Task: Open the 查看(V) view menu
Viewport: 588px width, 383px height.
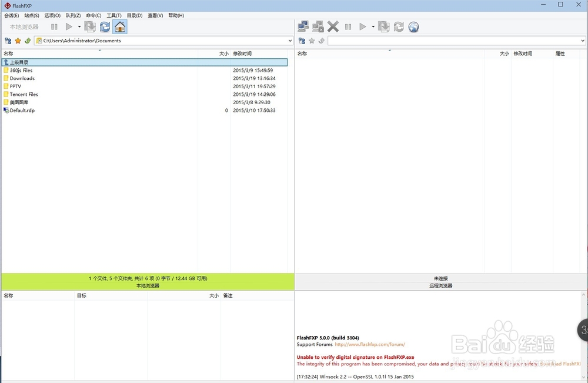Action: click(x=155, y=15)
